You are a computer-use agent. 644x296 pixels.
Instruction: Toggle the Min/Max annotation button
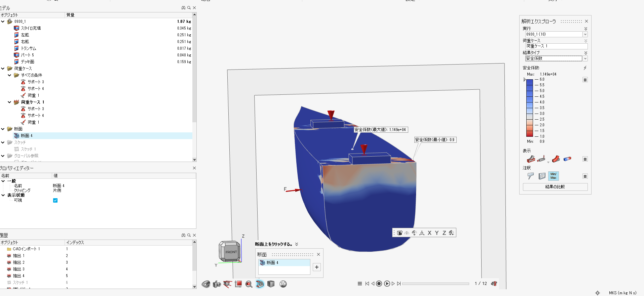coord(553,176)
